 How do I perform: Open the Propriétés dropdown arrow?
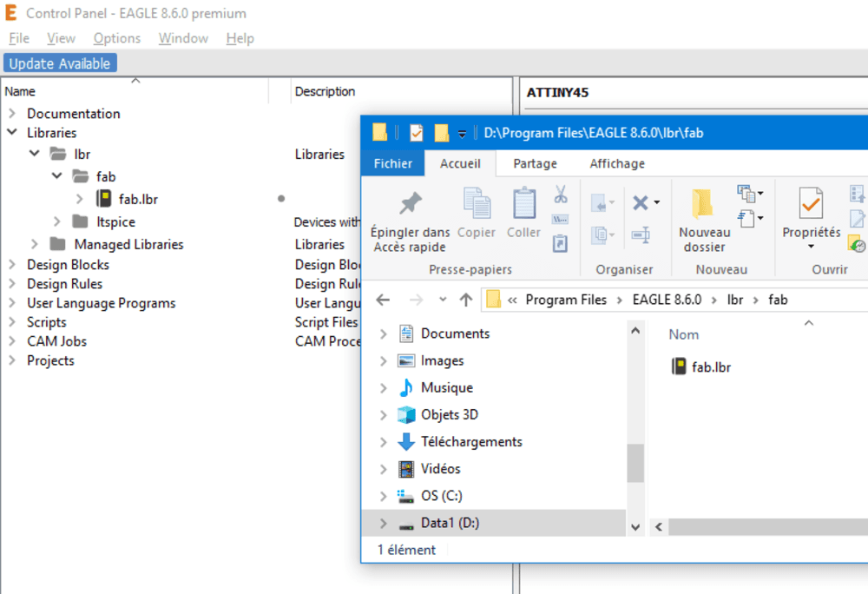(811, 247)
